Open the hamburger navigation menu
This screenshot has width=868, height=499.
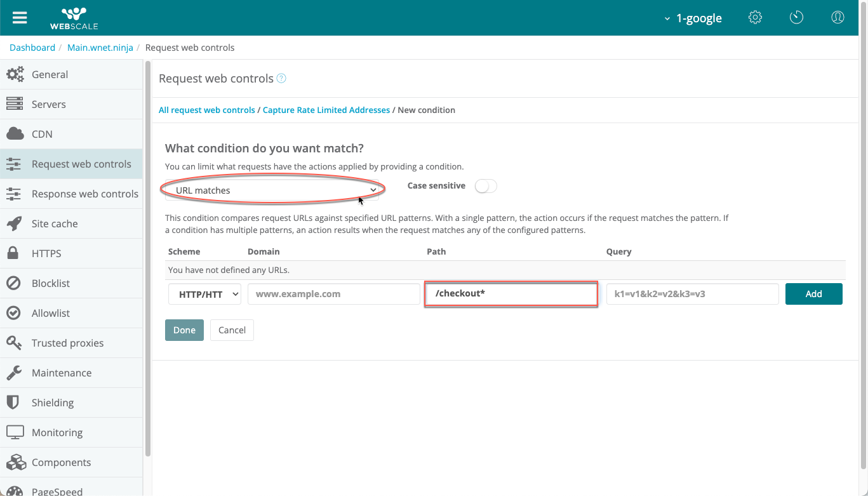20,18
